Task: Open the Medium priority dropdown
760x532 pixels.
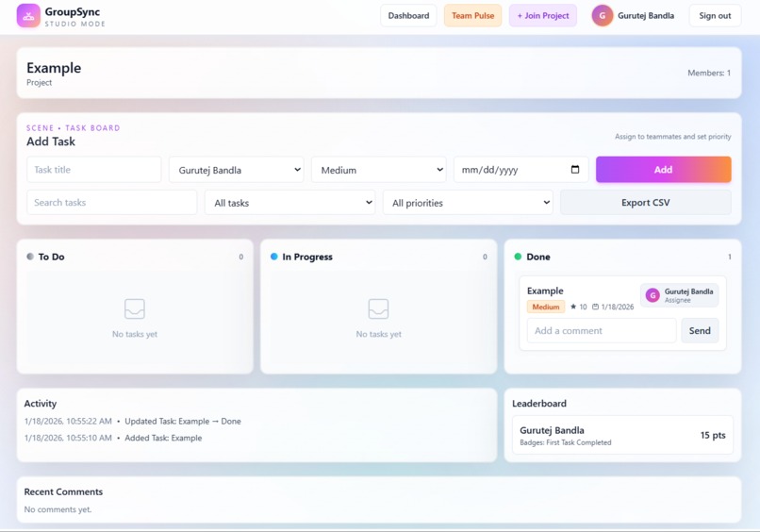Action: 378,170
